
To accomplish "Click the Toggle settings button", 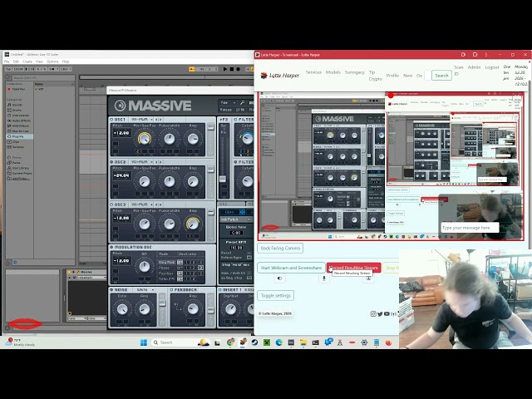I will 275,296.
